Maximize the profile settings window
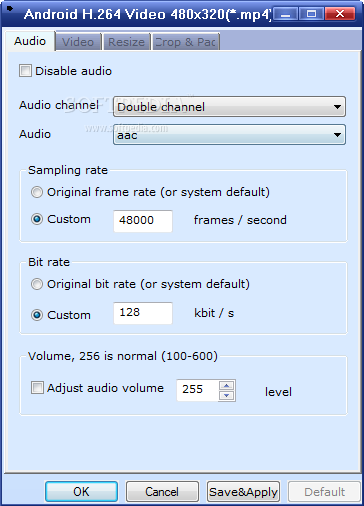364x506 pixels. pyautogui.click(x=311, y=14)
